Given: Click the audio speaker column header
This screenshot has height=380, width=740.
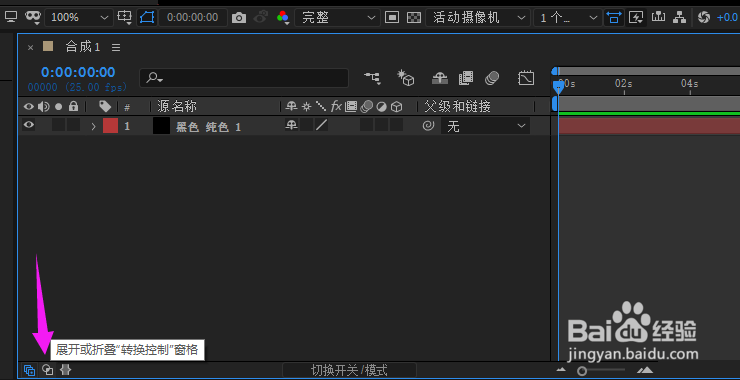Looking at the screenshot, I should point(44,107).
